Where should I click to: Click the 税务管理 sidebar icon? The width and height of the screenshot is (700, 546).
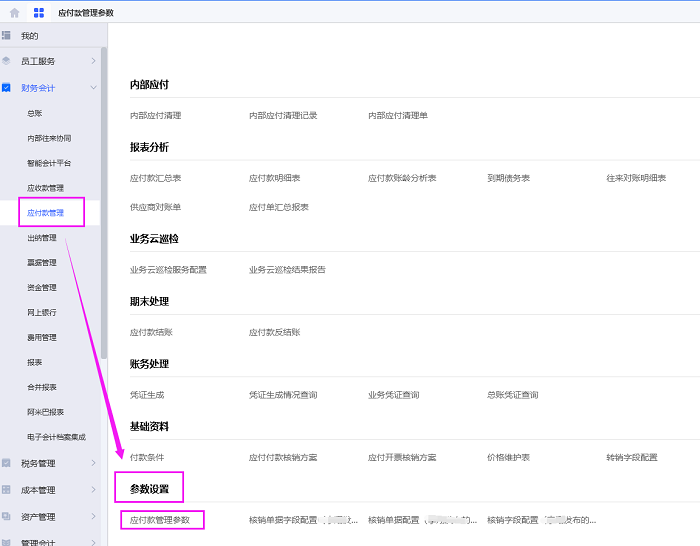(x=7, y=463)
